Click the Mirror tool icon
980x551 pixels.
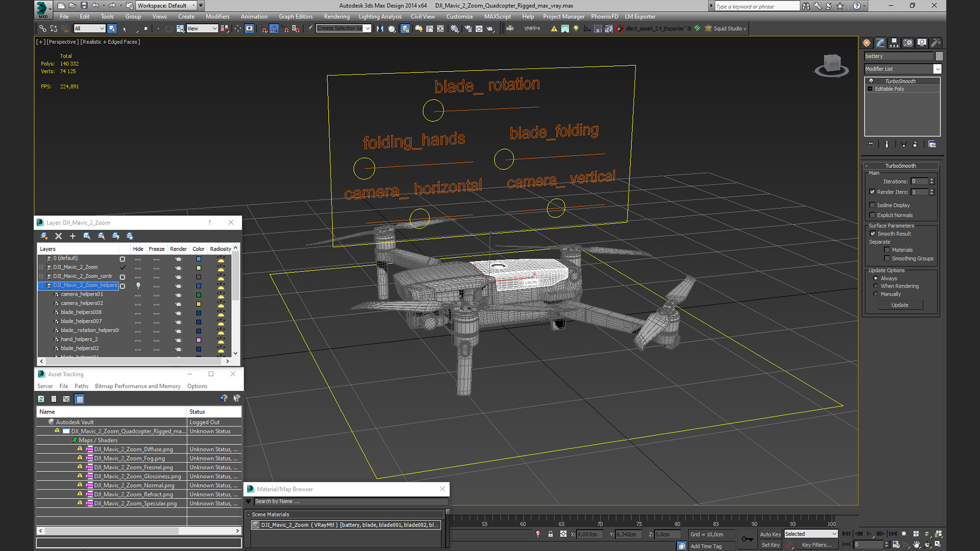[x=380, y=29]
